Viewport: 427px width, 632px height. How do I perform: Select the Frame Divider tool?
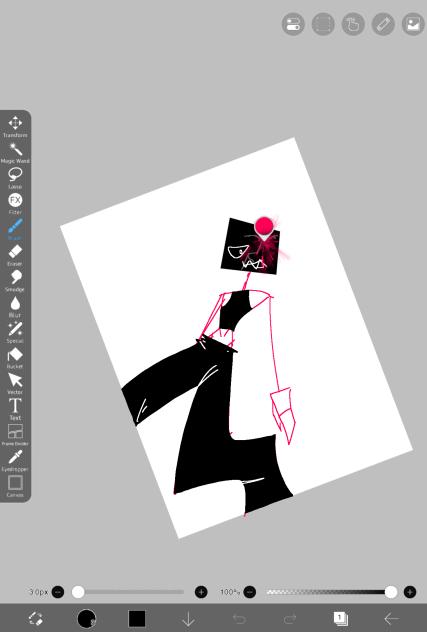tap(15, 434)
